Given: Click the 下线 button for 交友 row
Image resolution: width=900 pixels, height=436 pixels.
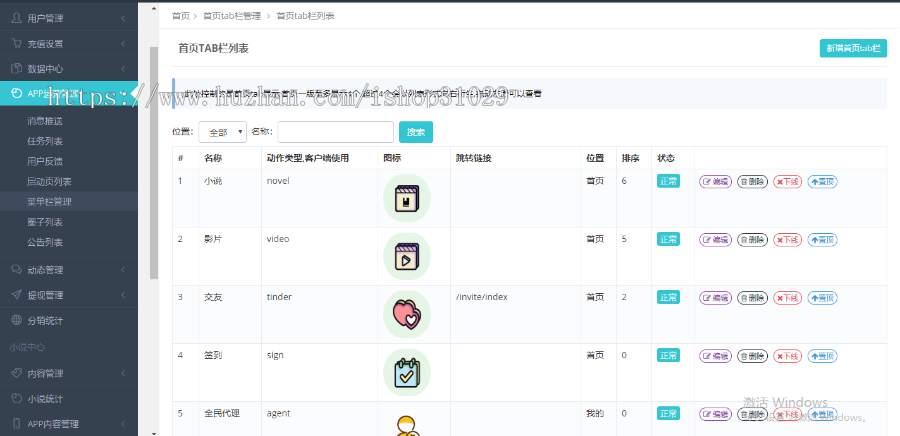Looking at the screenshot, I should [x=787, y=298].
